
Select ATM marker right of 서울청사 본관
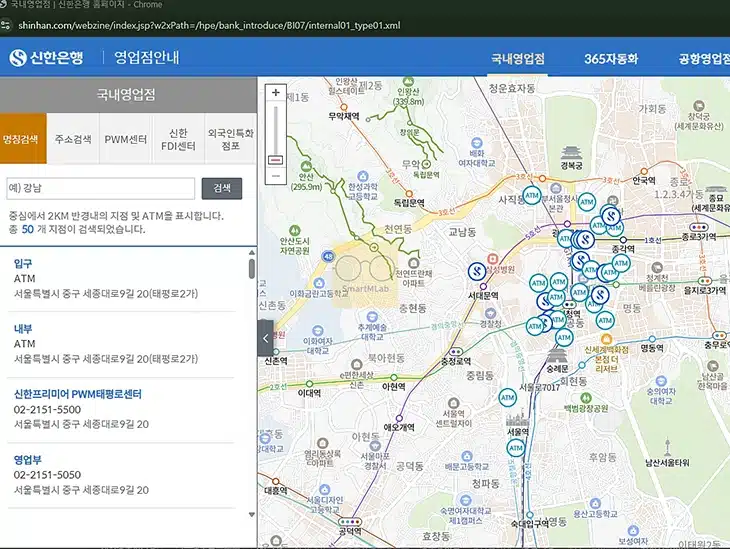coord(587,202)
